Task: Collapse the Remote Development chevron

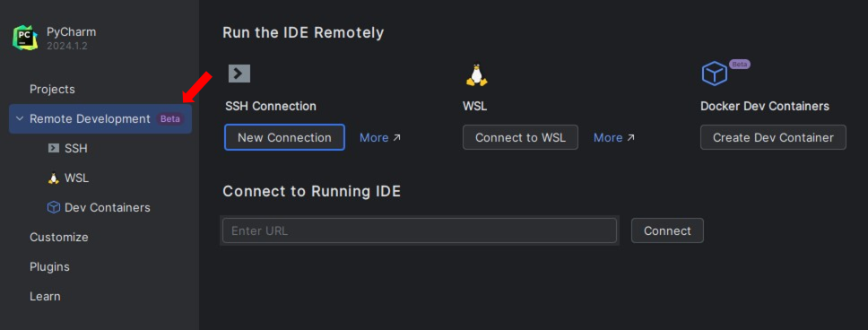Action: [x=20, y=119]
